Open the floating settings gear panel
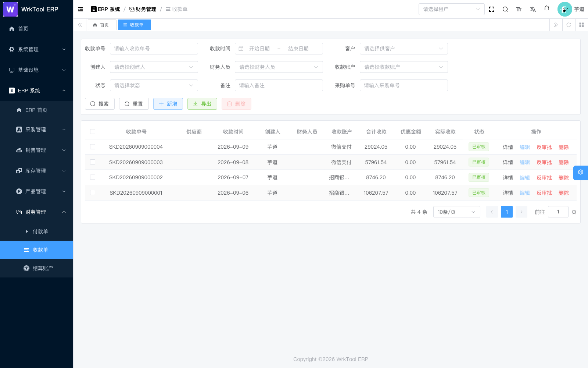The width and height of the screenshot is (588, 368). 581,172
